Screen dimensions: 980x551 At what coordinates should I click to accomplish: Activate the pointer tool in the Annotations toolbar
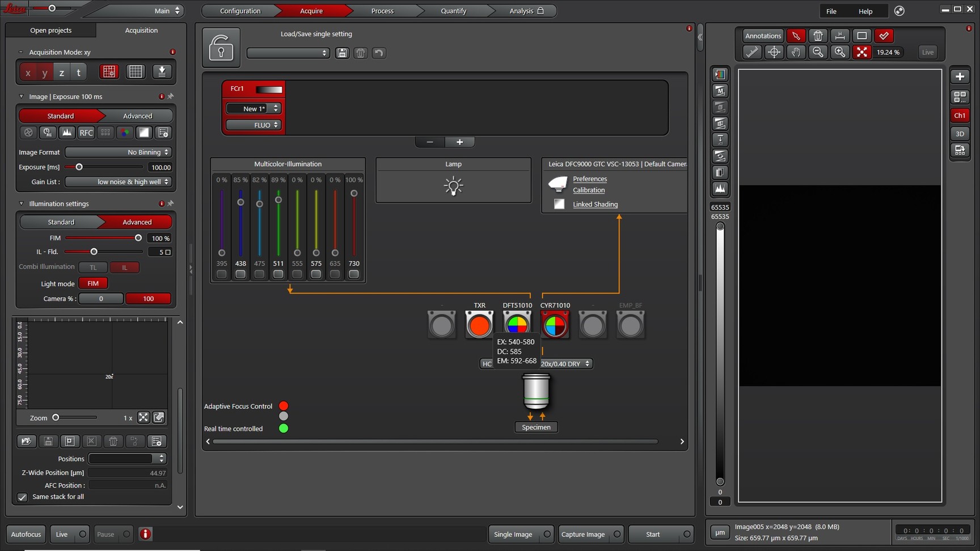[796, 36]
